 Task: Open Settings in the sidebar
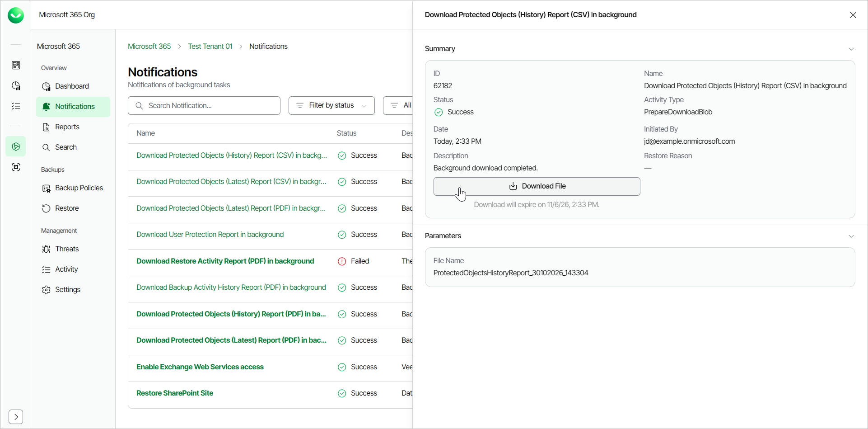point(73,290)
